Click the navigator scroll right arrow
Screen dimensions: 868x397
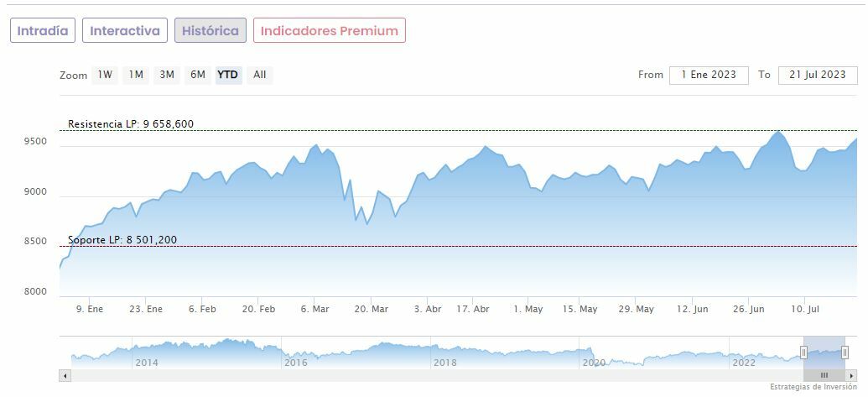pyautogui.click(x=852, y=376)
